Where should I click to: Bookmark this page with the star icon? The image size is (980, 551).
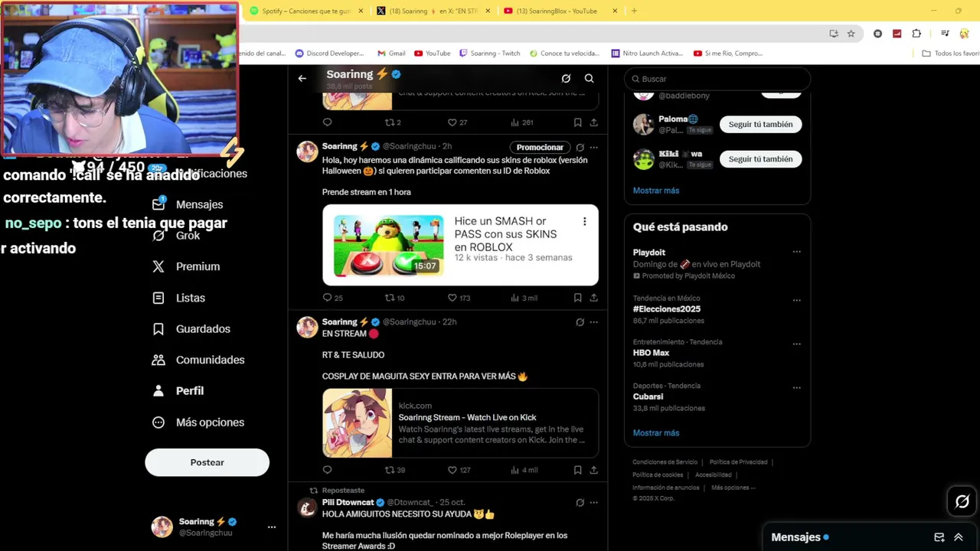tap(851, 34)
